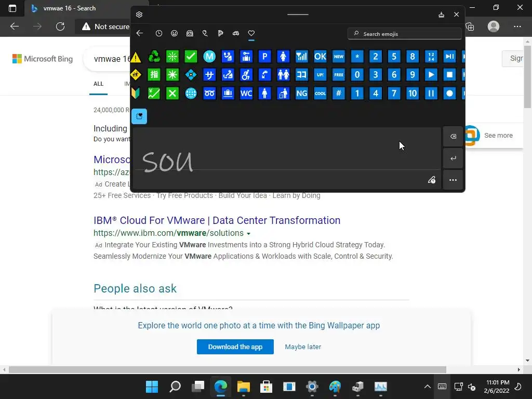Insert the wheelchair symbol emoji

click(x=246, y=75)
